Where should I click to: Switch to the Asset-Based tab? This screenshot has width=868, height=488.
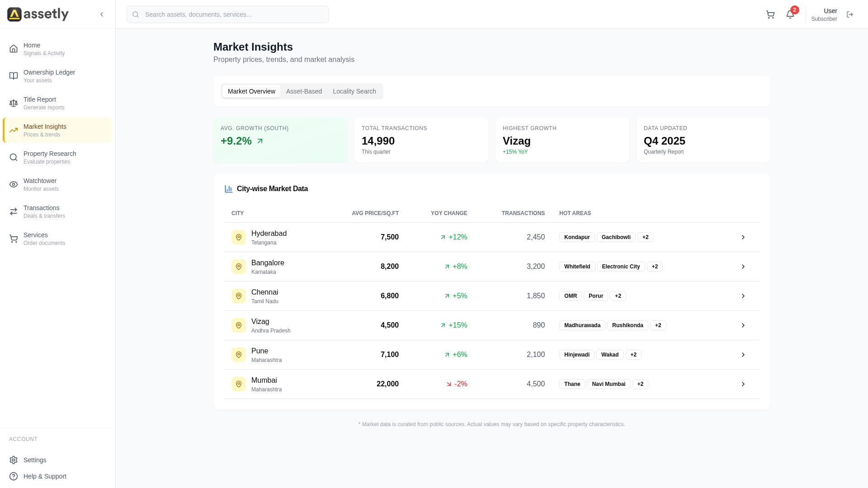click(304, 91)
